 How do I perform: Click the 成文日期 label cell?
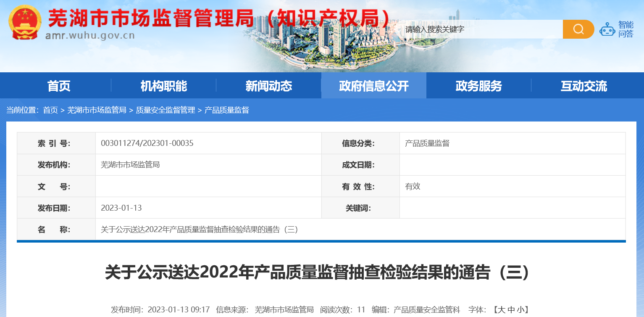pos(360,165)
